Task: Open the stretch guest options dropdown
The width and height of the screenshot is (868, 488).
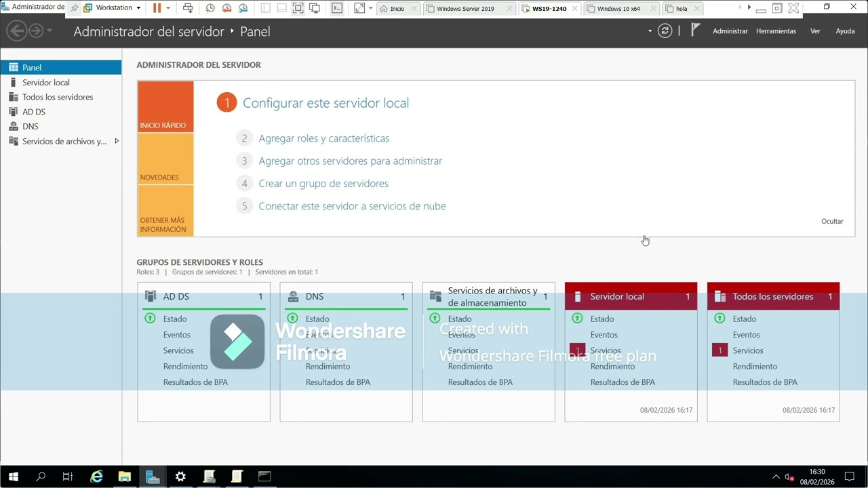Action: 370,8
